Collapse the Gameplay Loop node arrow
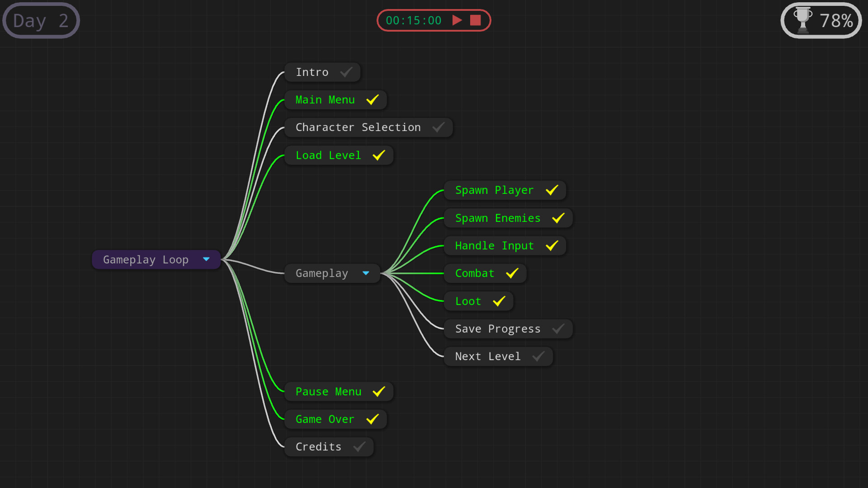The width and height of the screenshot is (868, 488). pyautogui.click(x=206, y=259)
